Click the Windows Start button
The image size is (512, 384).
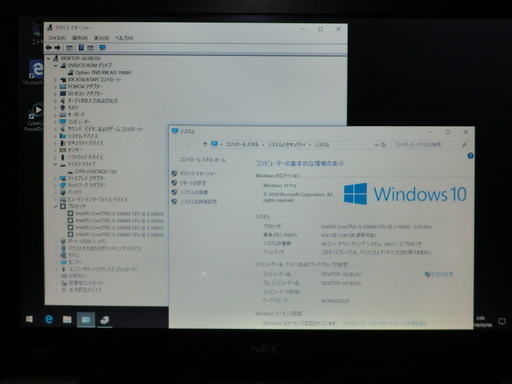[29, 319]
